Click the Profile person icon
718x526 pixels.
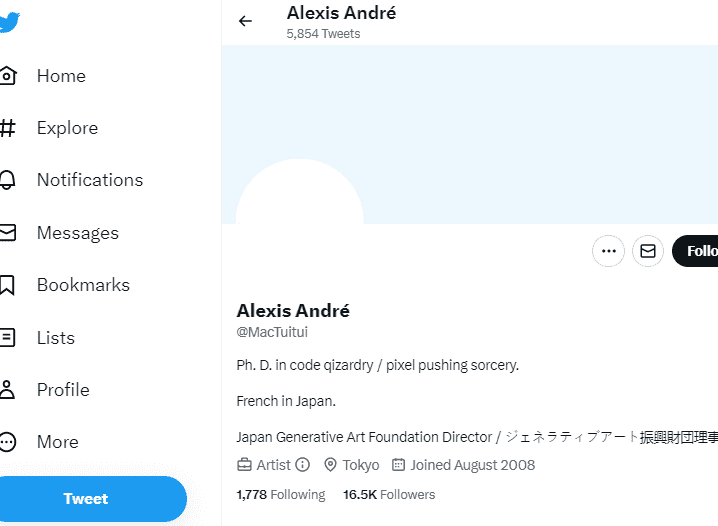pos(7,390)
